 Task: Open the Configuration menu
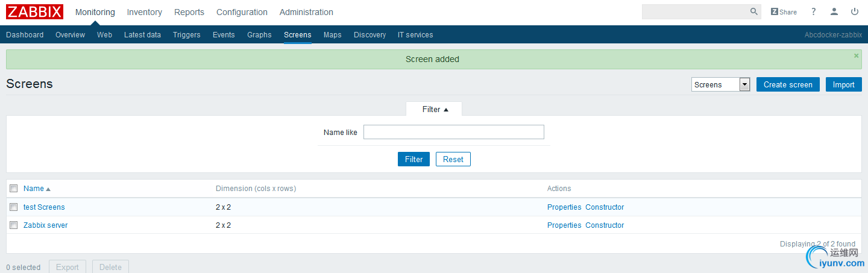tap(242, 12)
